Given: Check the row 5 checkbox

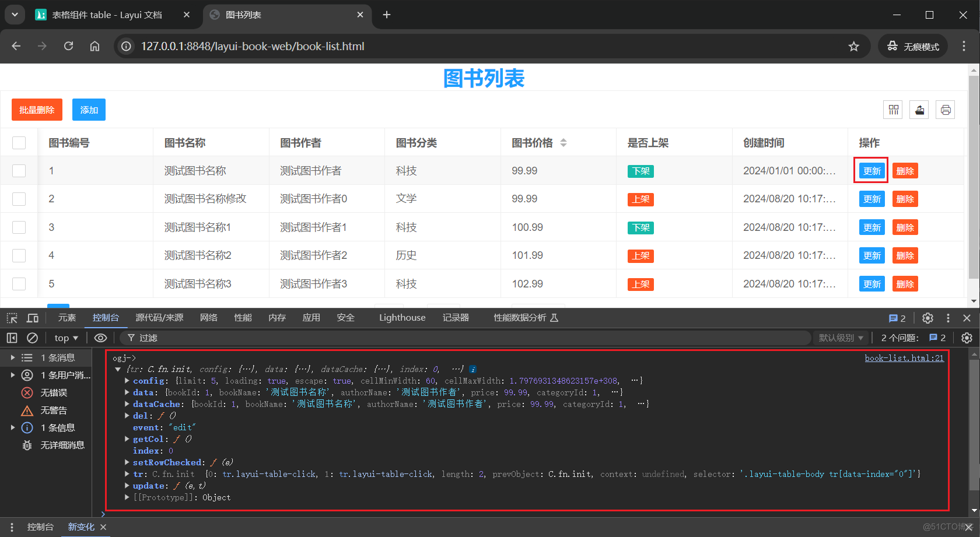Looking at the screenshot, I should click(x=19, y=284).
